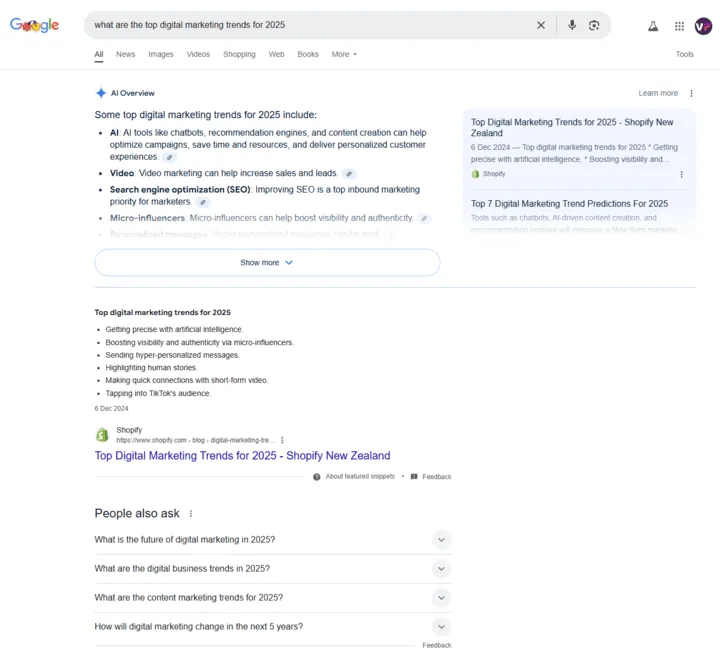The height and width of the screenshot is (658, 720).
Task: Open source card 'Top 7 Digital Marketing Trend Predictions For 2025'
Action: 569,203
